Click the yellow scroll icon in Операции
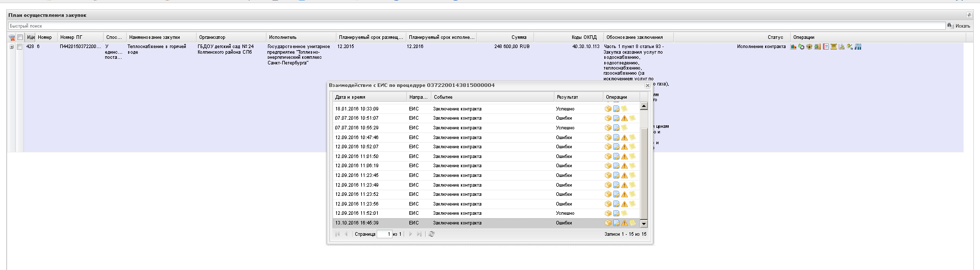980x270 pixels. tap(834, 47)
